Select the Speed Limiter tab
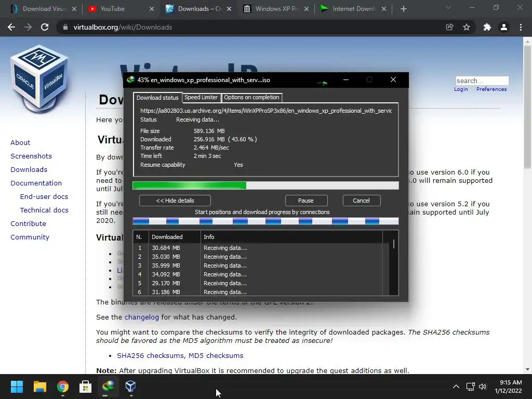The width and height of the screenshot is (532, 399). point(201,97)
